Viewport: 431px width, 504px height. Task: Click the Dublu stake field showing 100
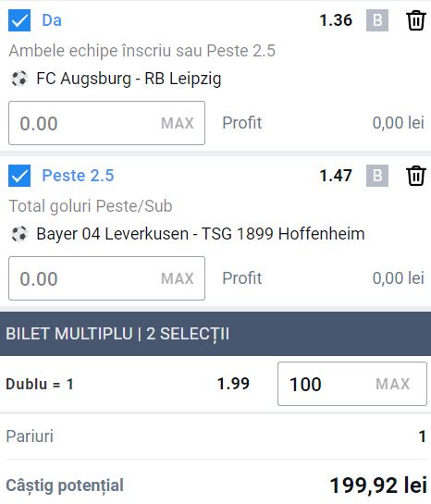(x=352, y=384)
